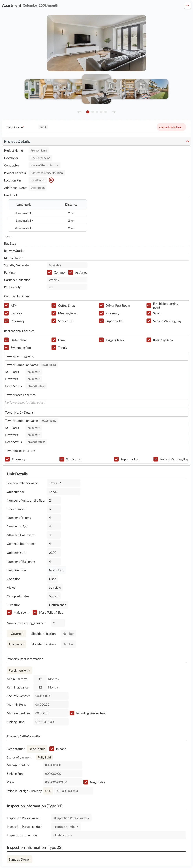Click the Rent sale division tag

click(x=43, y=127)
